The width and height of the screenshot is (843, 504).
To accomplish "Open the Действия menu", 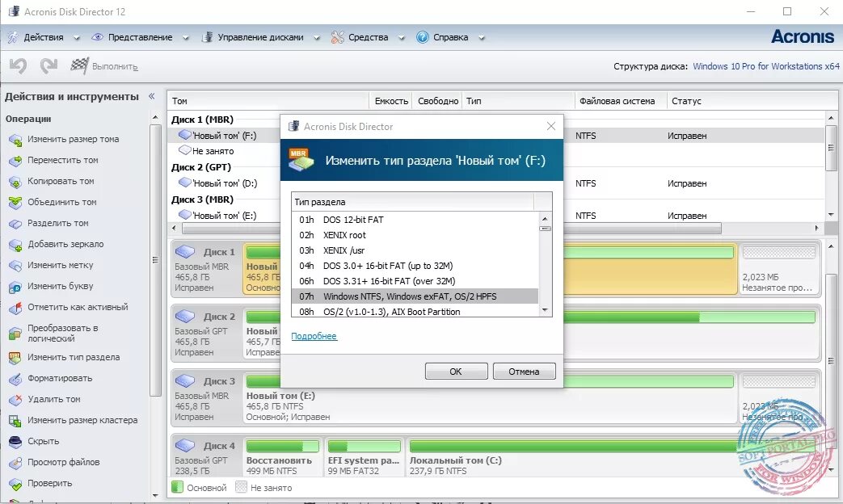I will click(44, 38).
